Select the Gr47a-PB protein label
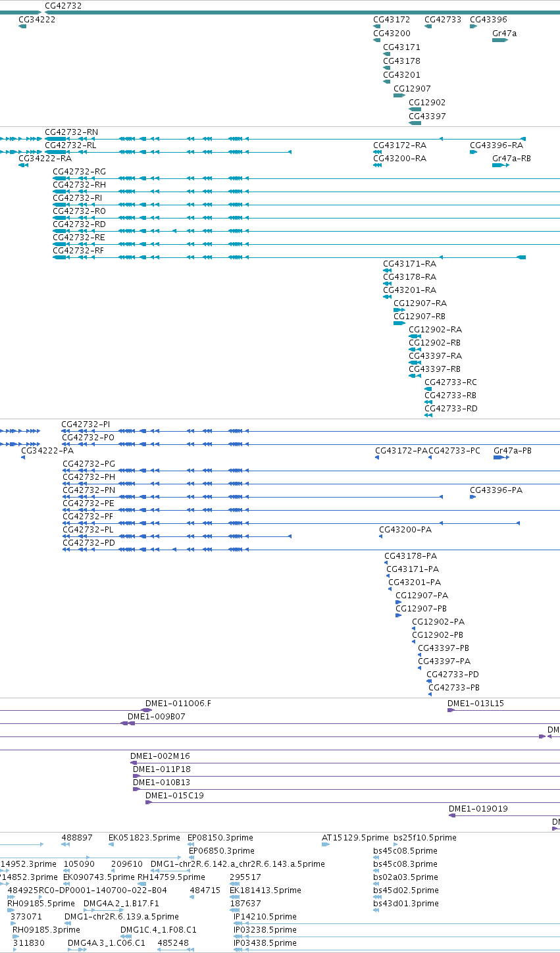 (513, 451)
